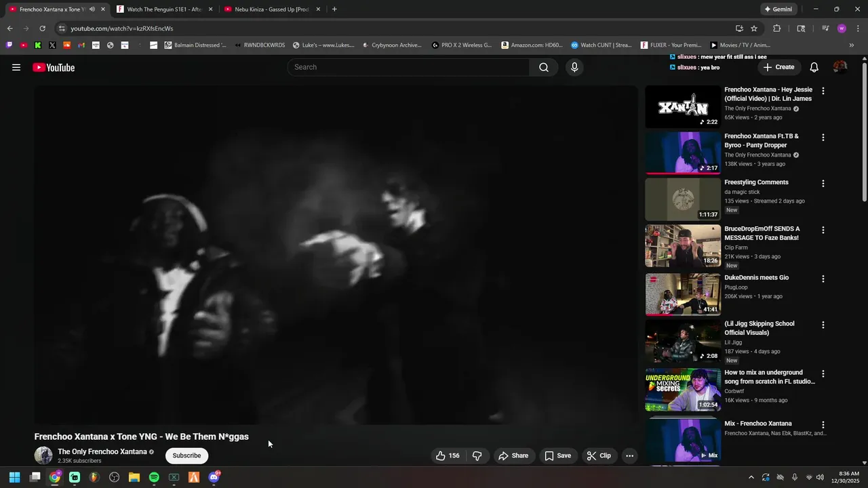This screenshot has width=868, height=488.
Task: Open How to mix underground song title
Action: pyautogui.click(x=770, y=377)
